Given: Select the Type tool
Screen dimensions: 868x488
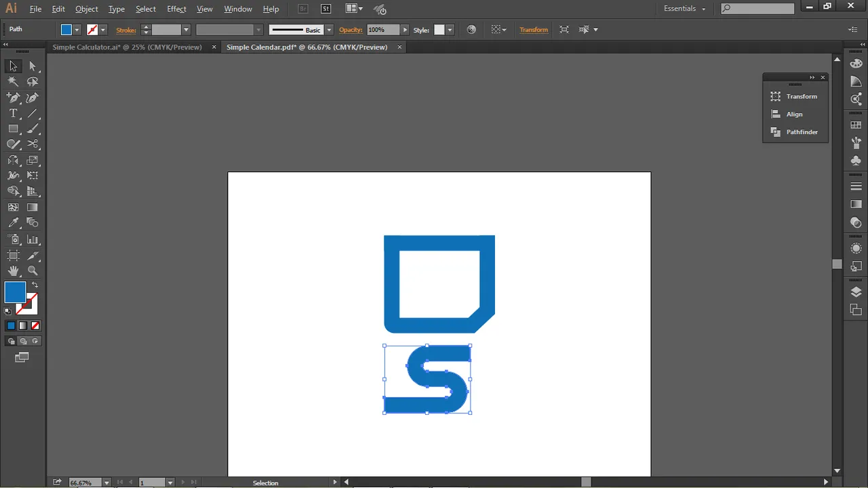Looking at the screenshot, I should click(x=13, y=113).
